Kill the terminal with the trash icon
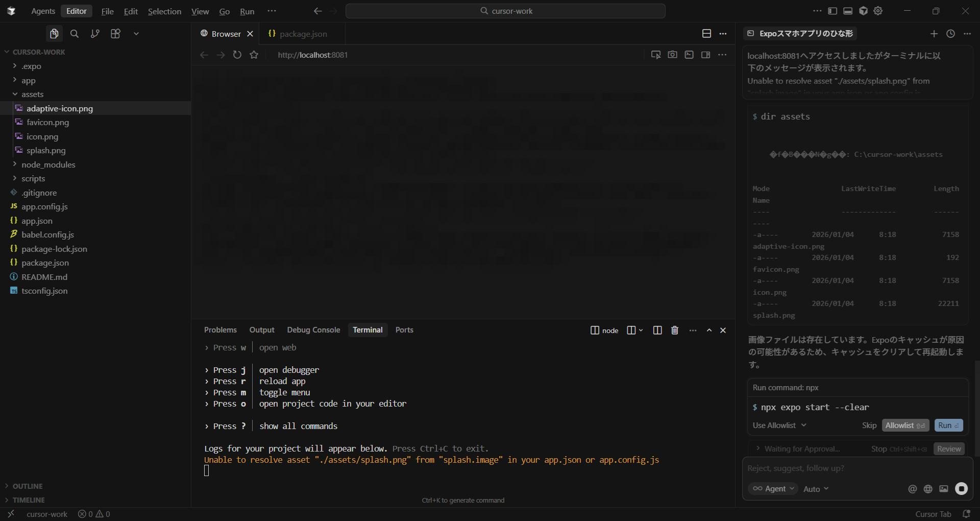The height and width of the screenshot is (521, 980). tap(675, 330)
